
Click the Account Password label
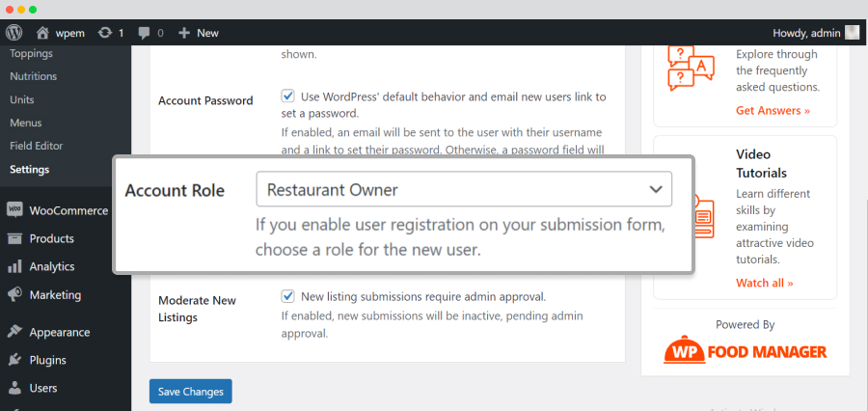pos(205,100)
